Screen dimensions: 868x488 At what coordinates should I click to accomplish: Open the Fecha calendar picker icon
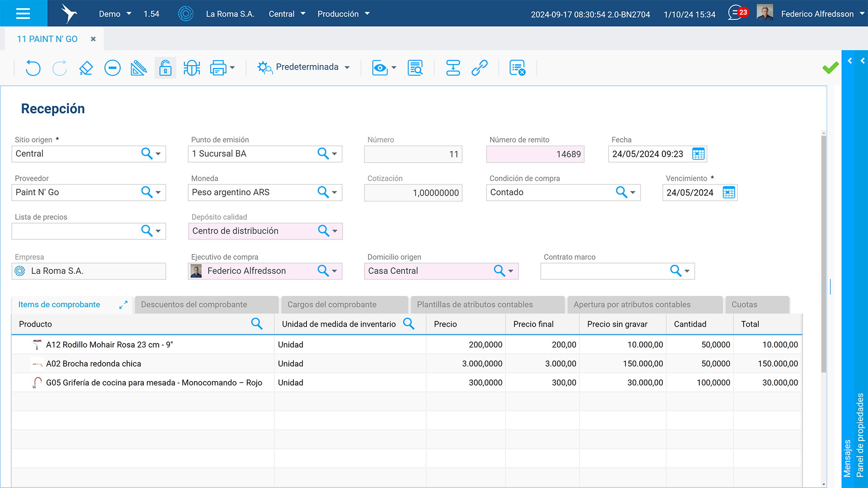[x=698, y=154]
